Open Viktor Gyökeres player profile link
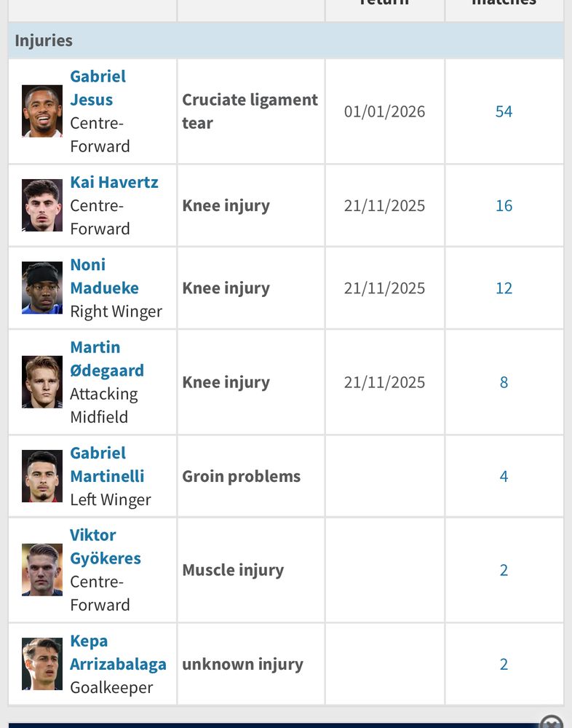The image size is (572, 728). (x=106, y=547)
